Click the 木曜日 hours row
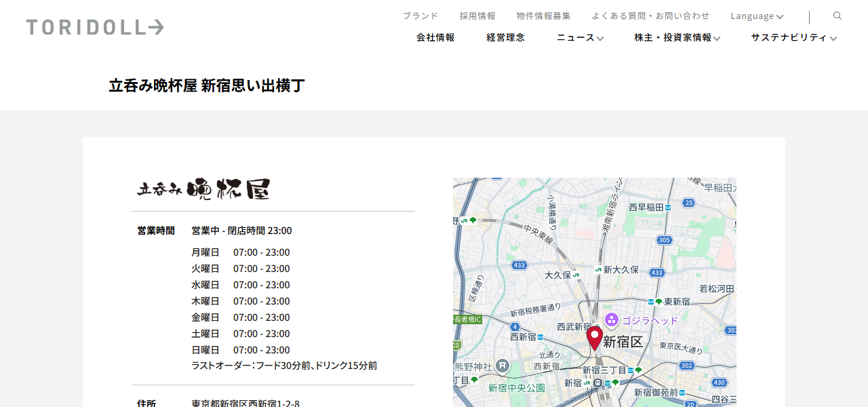 tap(241, 301)
